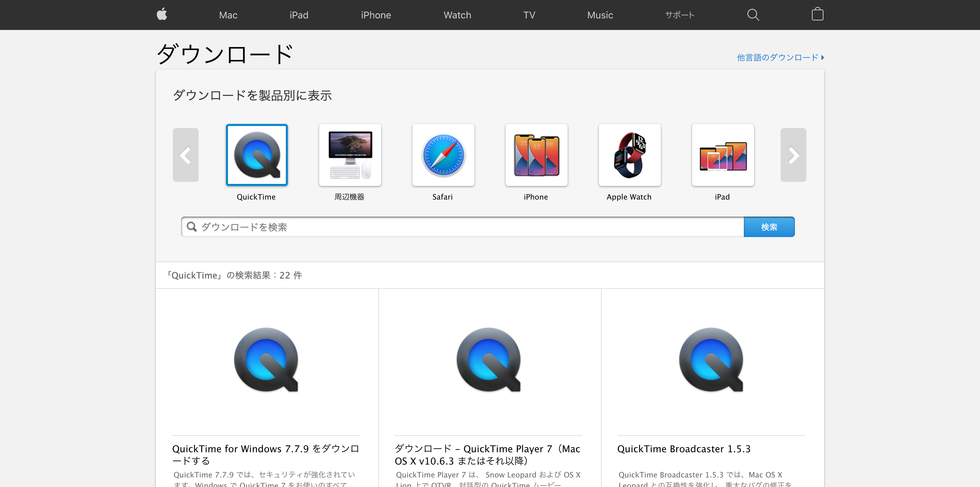Click the '「QuickTime」の検索結果：22 件' text
This screenshot has height=487, width=980.
(234, 275)
